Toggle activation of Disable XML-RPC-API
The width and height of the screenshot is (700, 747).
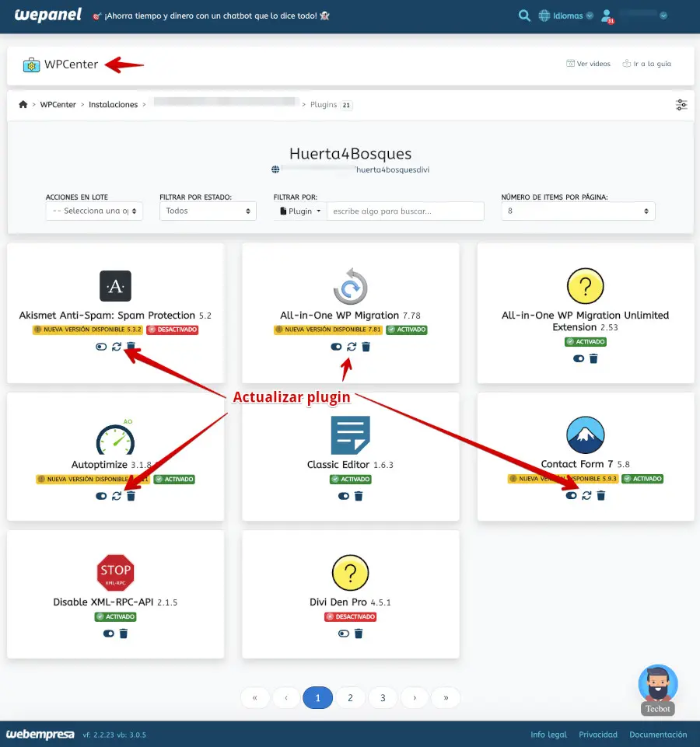(109, 634)
